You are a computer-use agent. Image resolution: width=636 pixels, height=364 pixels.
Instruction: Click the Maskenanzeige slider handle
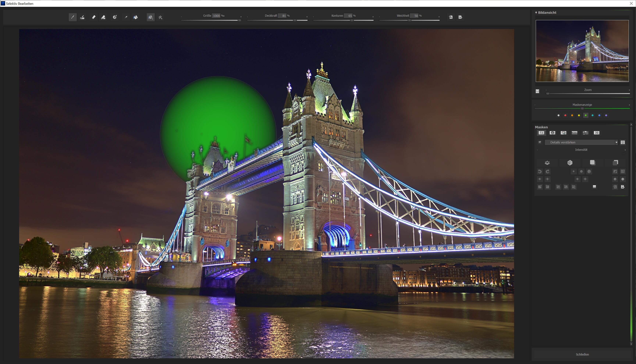(x=582, y=109)
